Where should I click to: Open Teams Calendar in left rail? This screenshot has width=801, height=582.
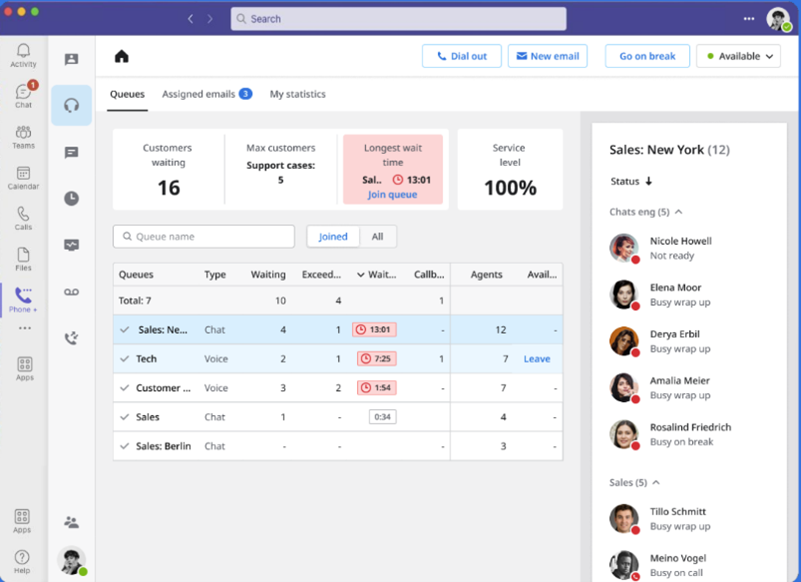point(23,178)
